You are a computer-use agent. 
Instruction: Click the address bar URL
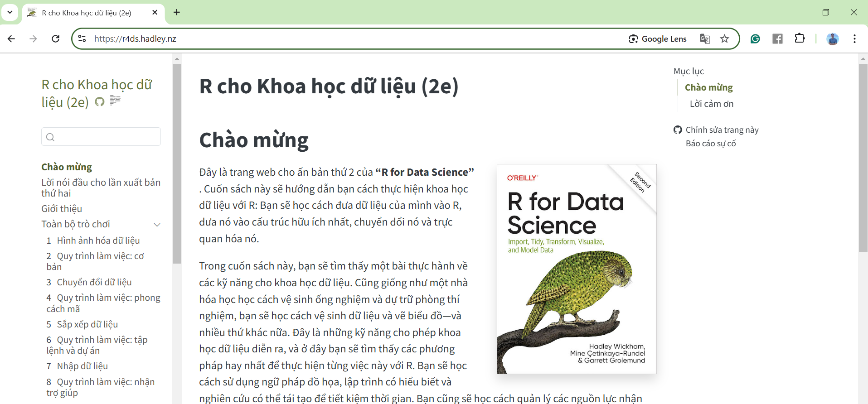pyautogui.click(x=135, y=39)
